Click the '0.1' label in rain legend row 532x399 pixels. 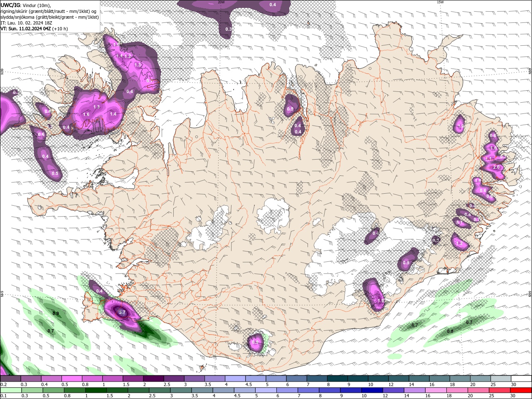pos(3,396)
